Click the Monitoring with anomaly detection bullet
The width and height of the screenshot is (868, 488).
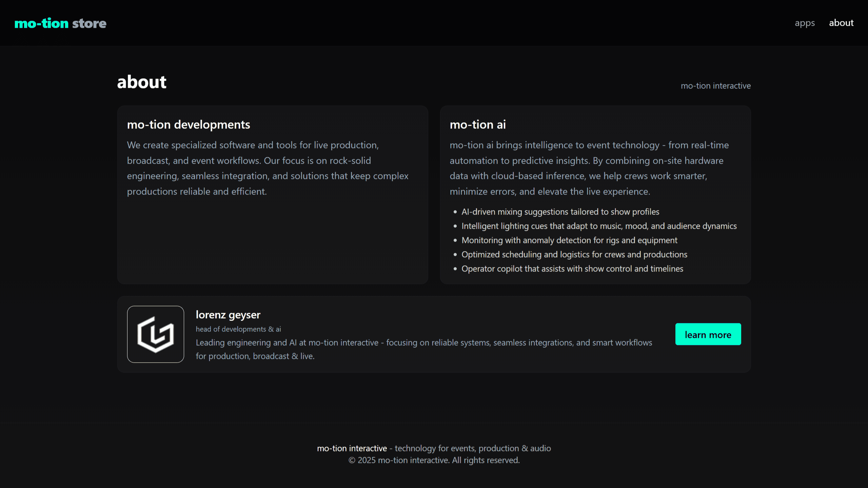click(569, 240)
